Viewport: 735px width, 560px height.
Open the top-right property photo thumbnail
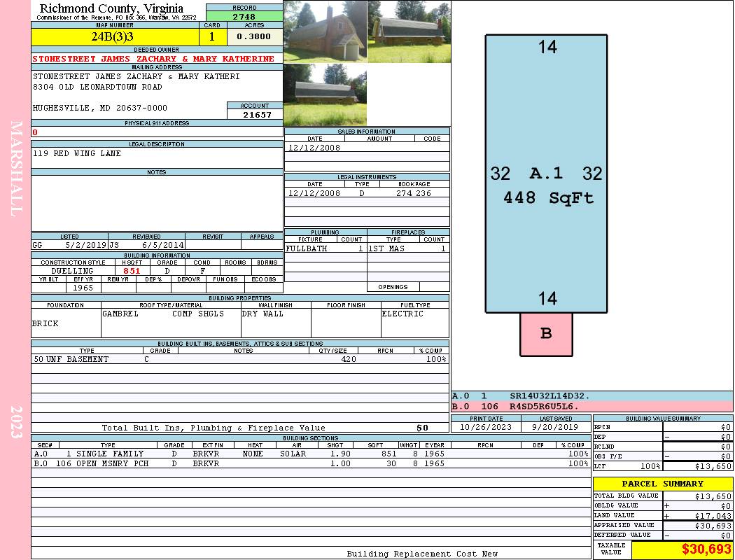coord(408,31)
